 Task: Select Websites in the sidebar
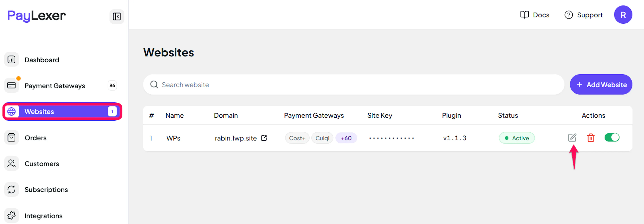pos(62,112)
